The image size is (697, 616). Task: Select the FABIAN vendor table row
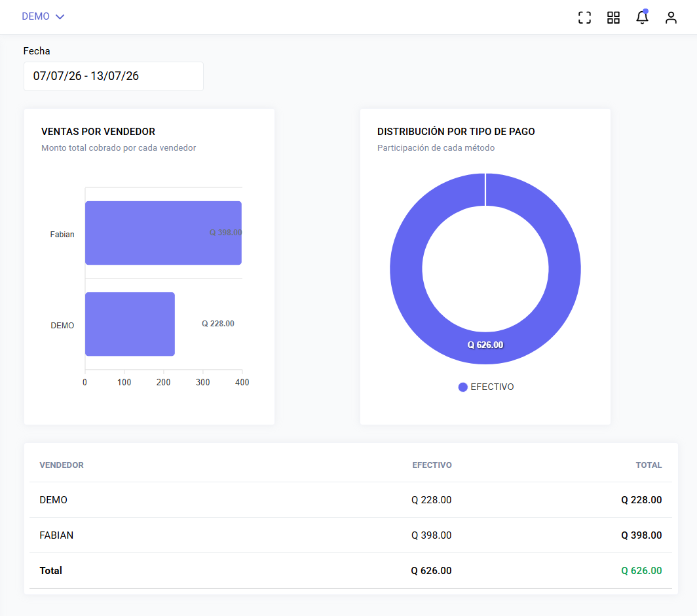point(350,535)
